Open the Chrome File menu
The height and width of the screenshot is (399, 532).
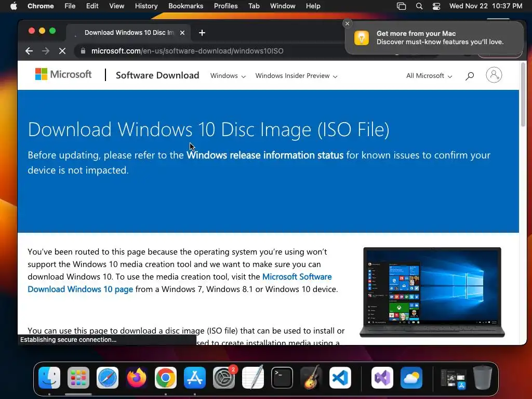click(70, 6)
